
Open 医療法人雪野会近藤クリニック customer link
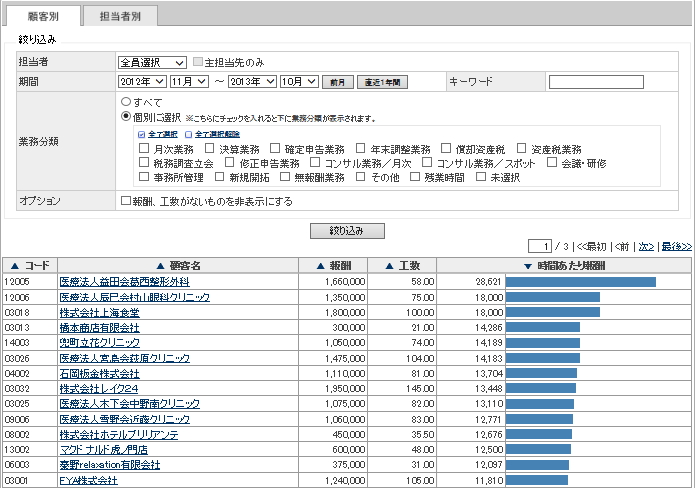pyautogui.click(x=124, y=419)
